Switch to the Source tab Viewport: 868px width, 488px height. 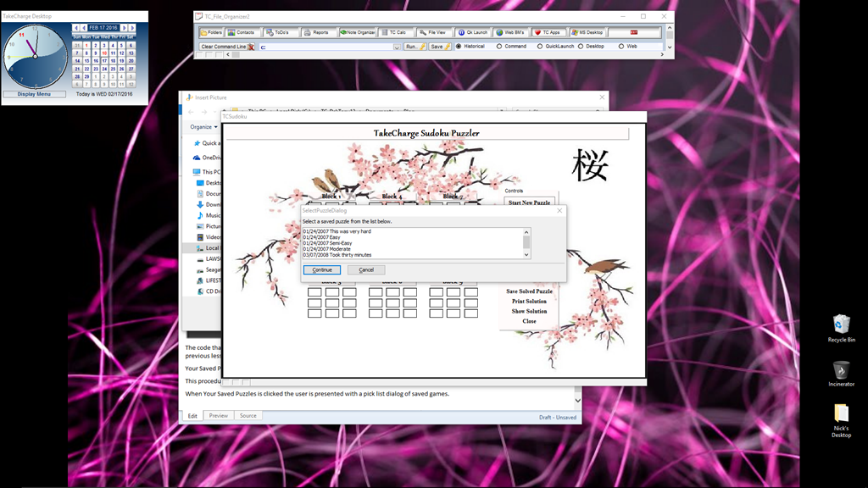[x=248, y=416]
